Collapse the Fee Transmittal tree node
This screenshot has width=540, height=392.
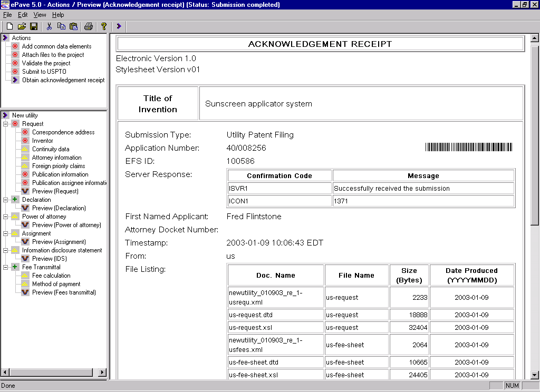(x=5, y=267)
